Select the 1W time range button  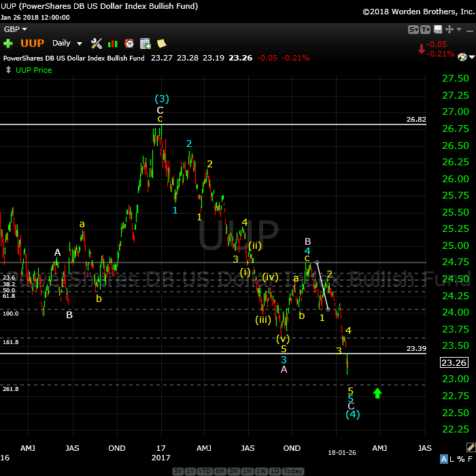click(260, 471)
